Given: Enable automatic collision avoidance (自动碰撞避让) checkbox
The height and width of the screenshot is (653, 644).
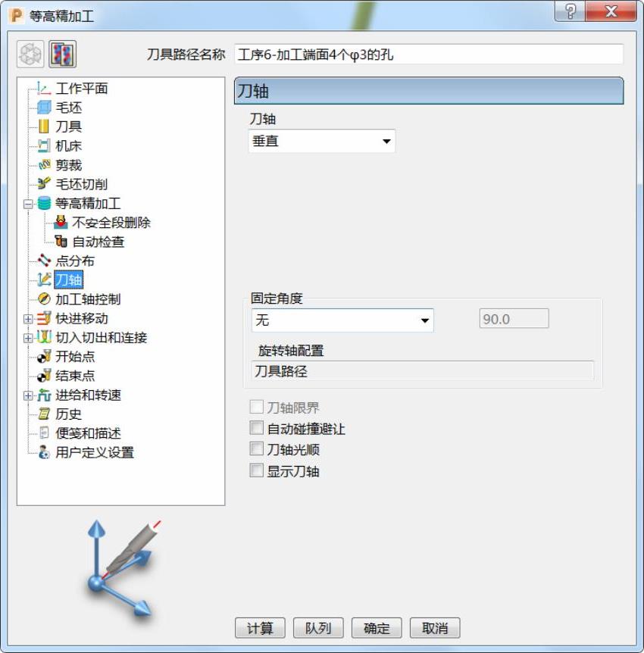Looking at the screenshot, I should click(x=256, y=428).
